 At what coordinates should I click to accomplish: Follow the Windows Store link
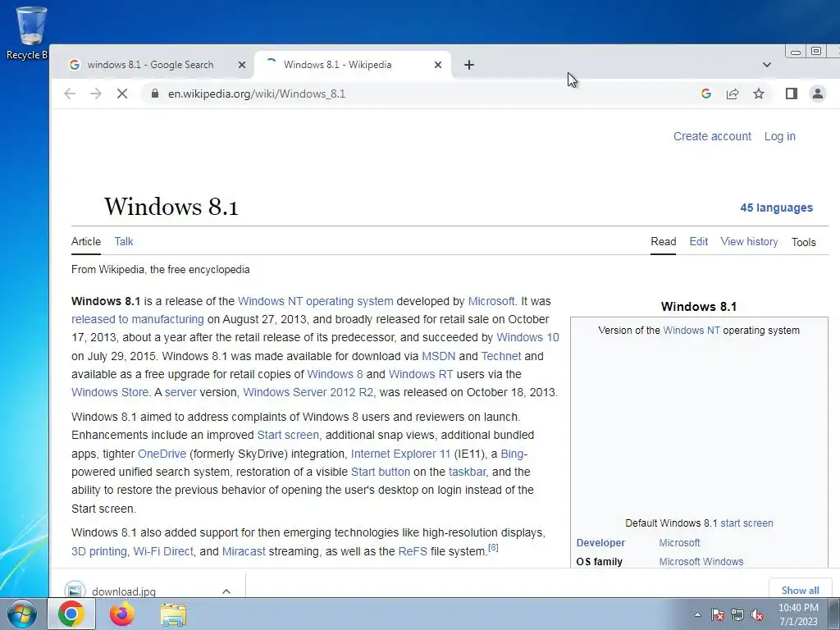[x=110, y=392]
